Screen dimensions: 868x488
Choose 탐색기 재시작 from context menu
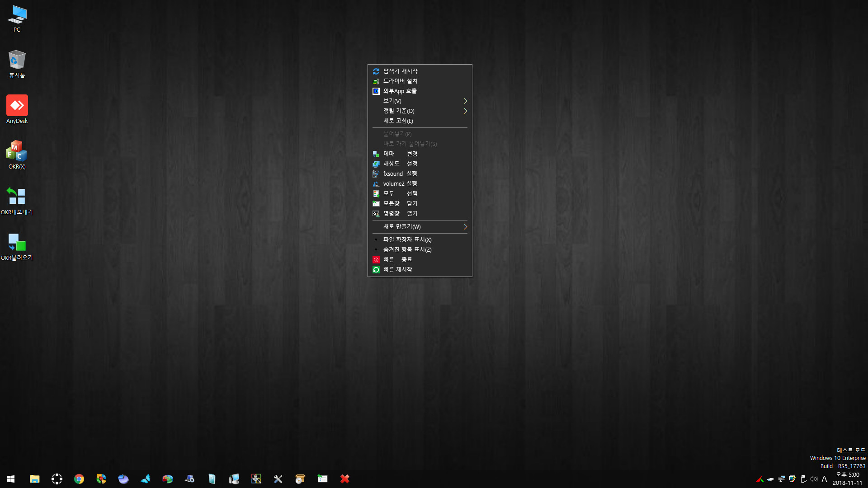point(420,71)
